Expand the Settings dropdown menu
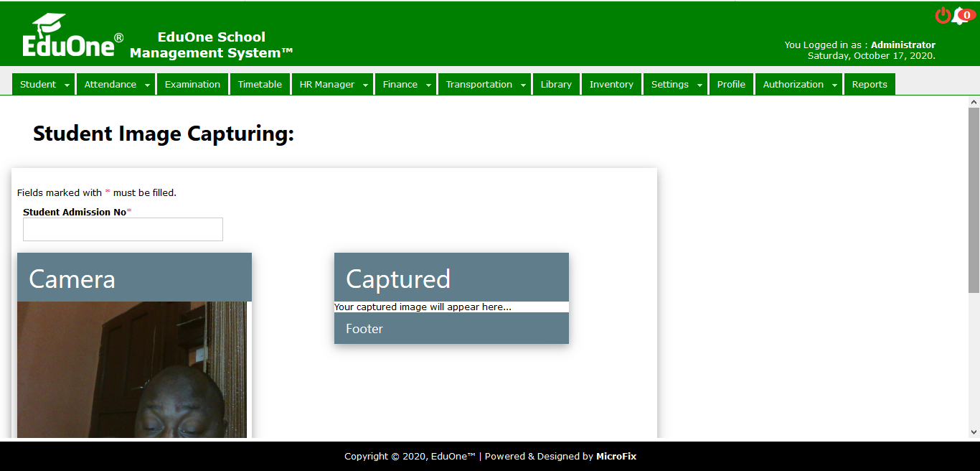 tap(699, 85)
